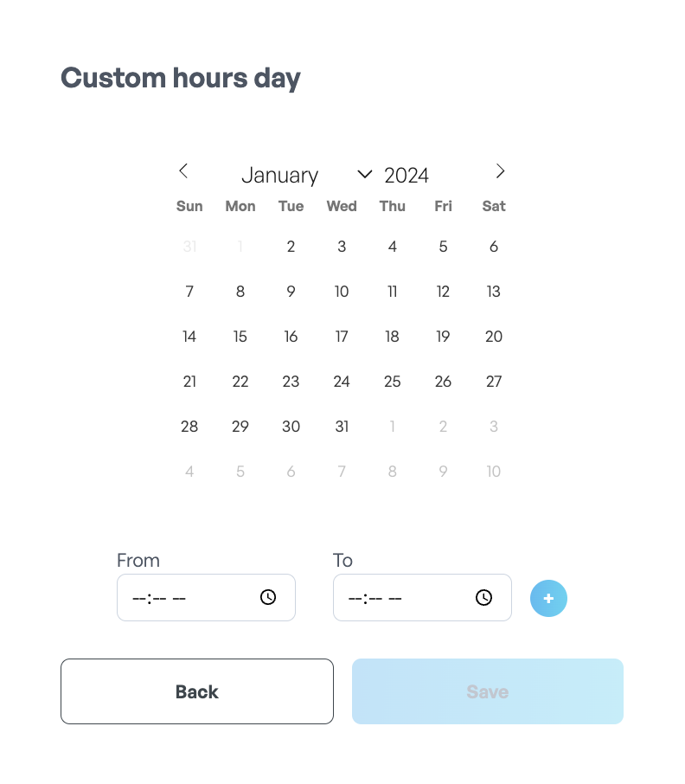Image resolution: width=685 pixels, height=784 pixels.
Task: Click the Back button
Action: 197,691
